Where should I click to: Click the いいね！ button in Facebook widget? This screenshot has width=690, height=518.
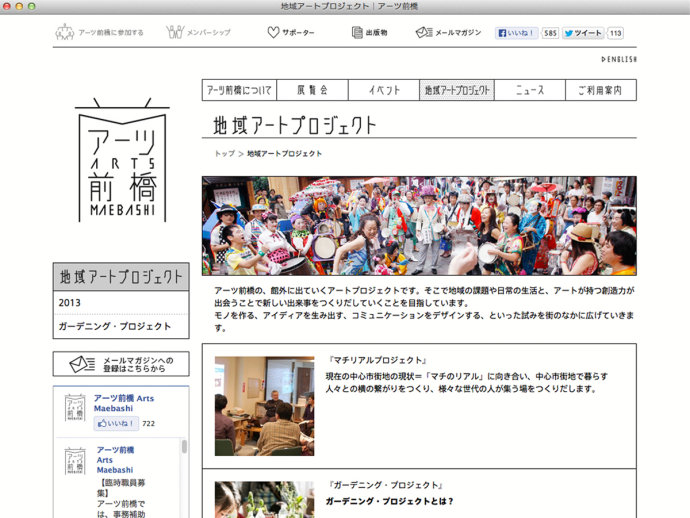[x=116, y=423]
